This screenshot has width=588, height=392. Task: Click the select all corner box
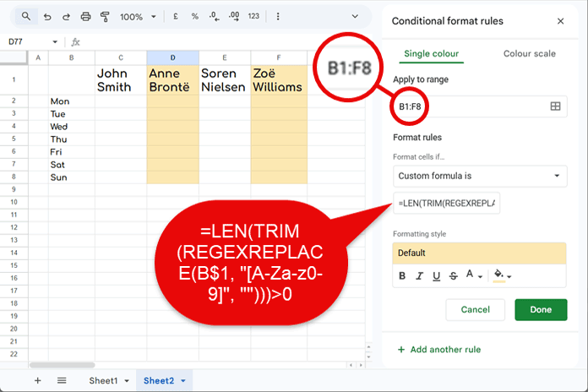tap(14, 57)
